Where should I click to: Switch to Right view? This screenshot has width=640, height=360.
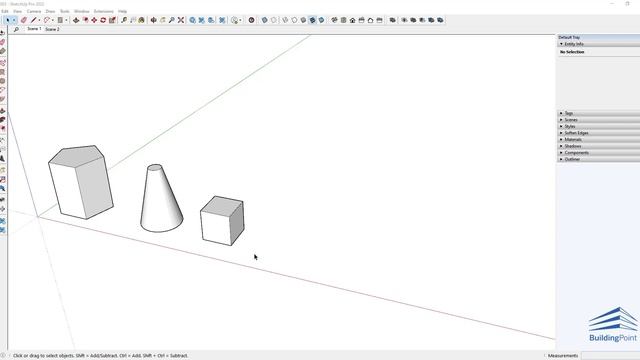(x=361, y=20)
